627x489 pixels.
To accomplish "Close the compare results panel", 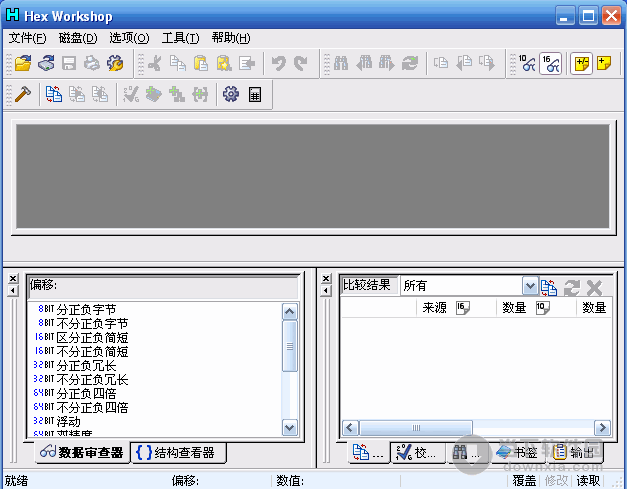I will point(326,278).
